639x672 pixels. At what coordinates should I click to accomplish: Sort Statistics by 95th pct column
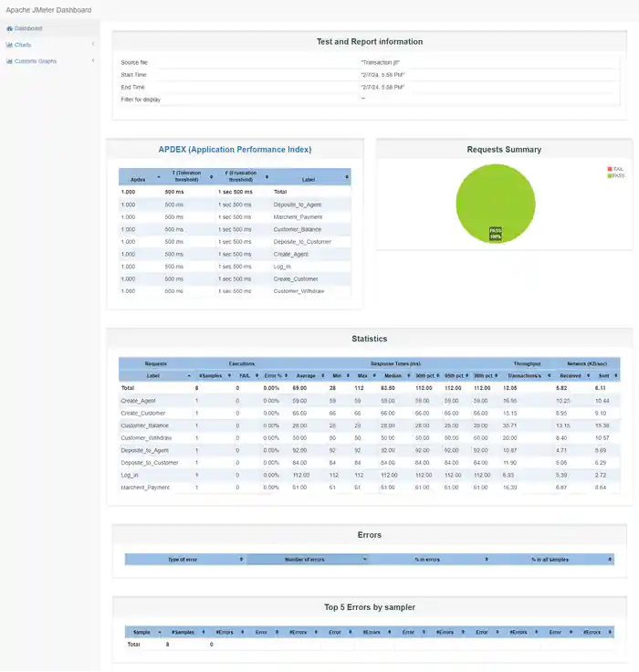coord(456,376)
